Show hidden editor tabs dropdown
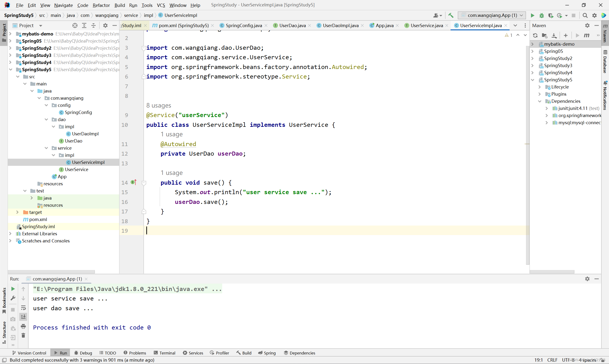Image resolution: width=609 pixels, height=364 pixels. pyautogui.click(x=515, y=25)
